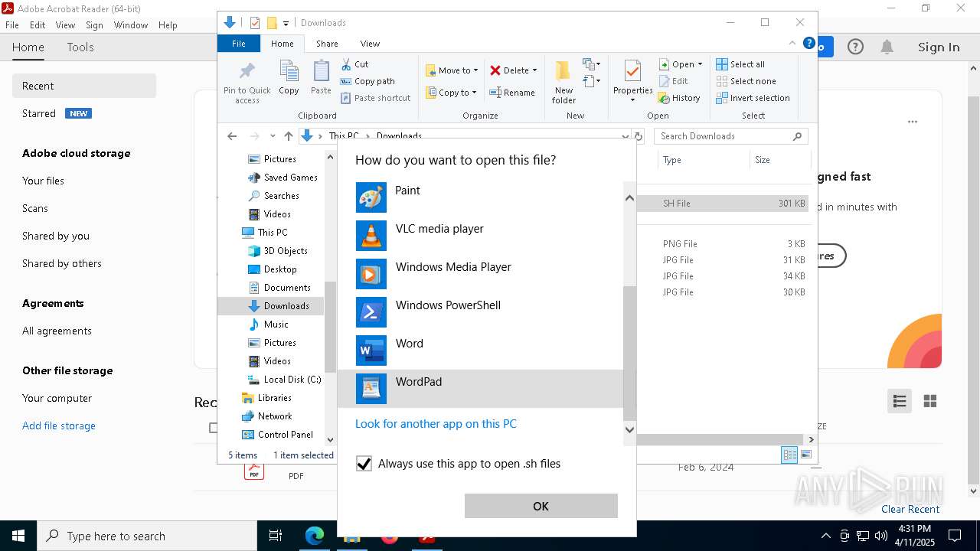Open the Copy to dropdown
The width and height of the screenshot is (980, 551).
point(451,93)
